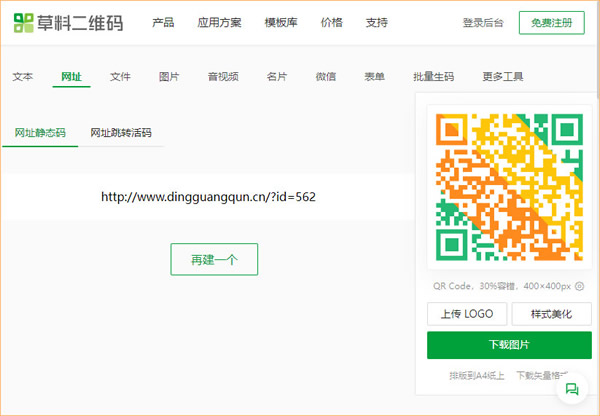
Task: Click the 草料二维码 logo
Action: pyautogui.click(x=68, y=23)
